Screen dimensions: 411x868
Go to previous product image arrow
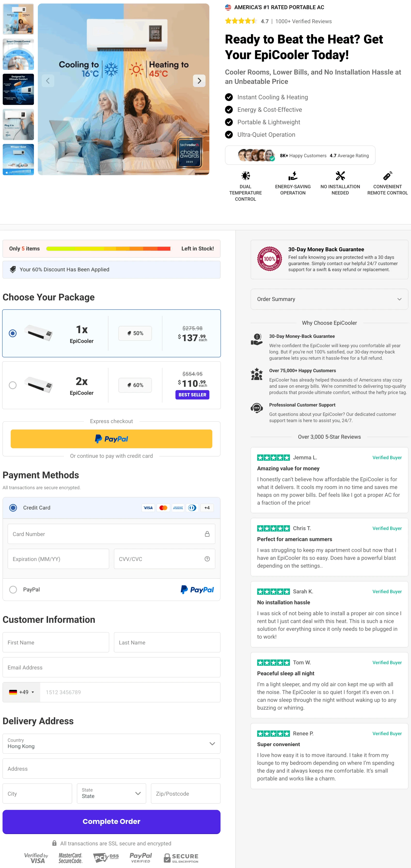click(48, 81)
